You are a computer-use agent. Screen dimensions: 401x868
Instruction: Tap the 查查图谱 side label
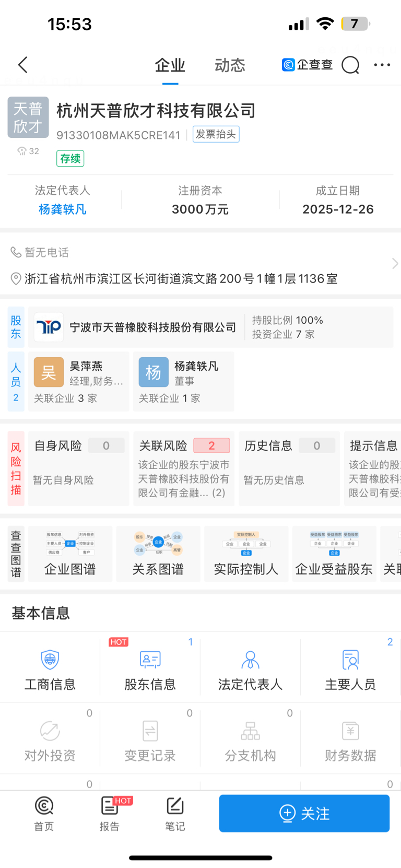click(x=16, y=554)
